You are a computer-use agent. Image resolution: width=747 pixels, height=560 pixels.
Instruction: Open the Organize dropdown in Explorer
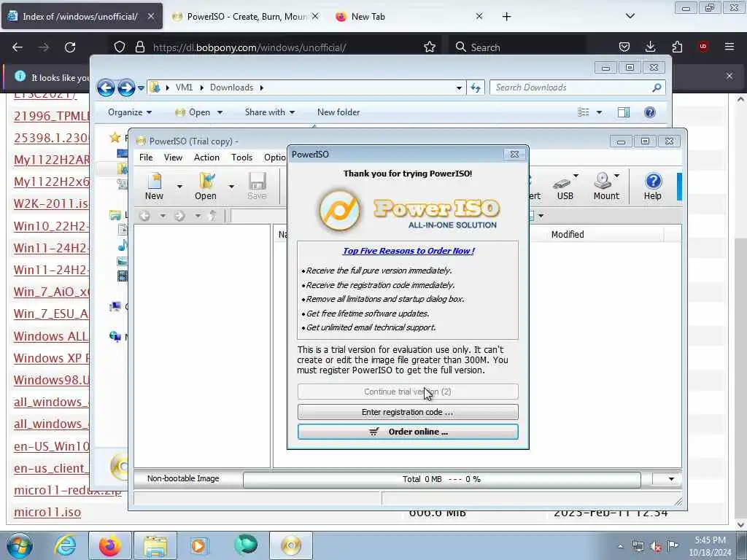130,112
